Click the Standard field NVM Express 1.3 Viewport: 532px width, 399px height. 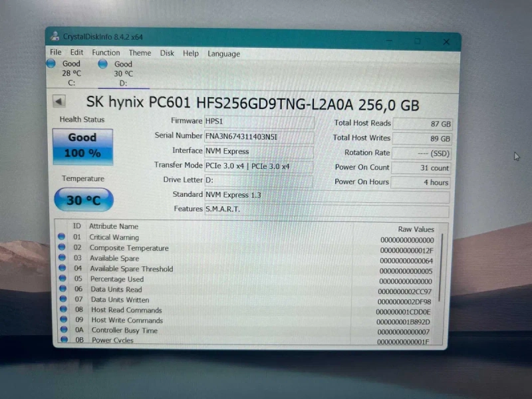[x=327, y=196]
